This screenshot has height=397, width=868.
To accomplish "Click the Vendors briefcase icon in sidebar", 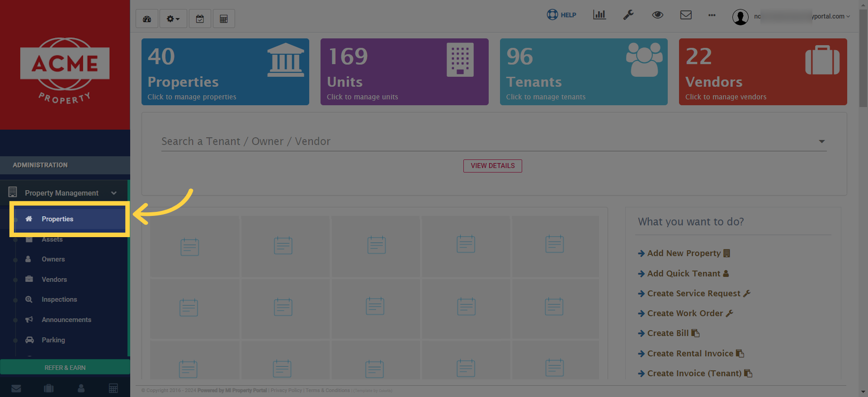I will tap(29, 279).
